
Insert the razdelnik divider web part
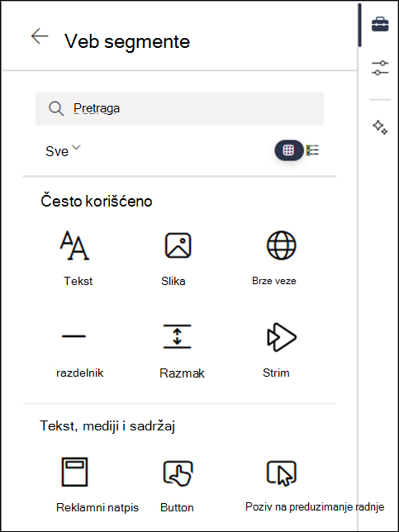(74, 336)
